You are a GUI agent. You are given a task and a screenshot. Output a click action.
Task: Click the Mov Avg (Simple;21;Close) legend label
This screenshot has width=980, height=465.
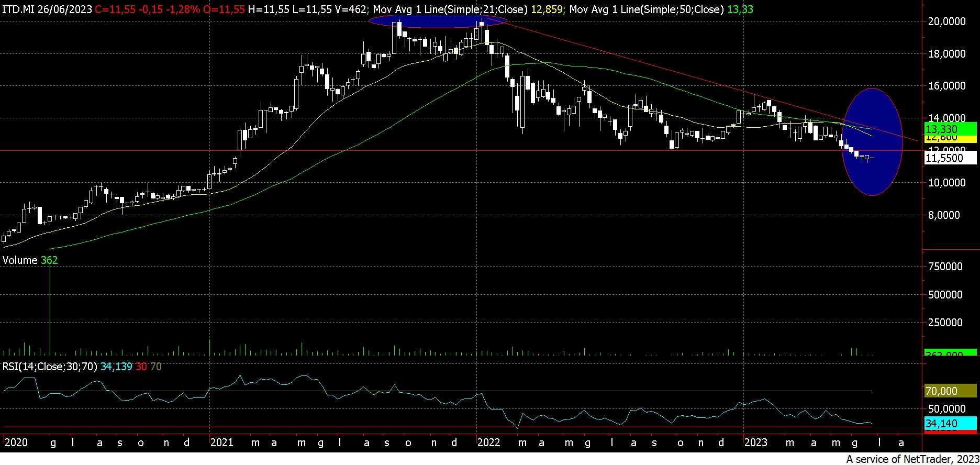[450, 9]
